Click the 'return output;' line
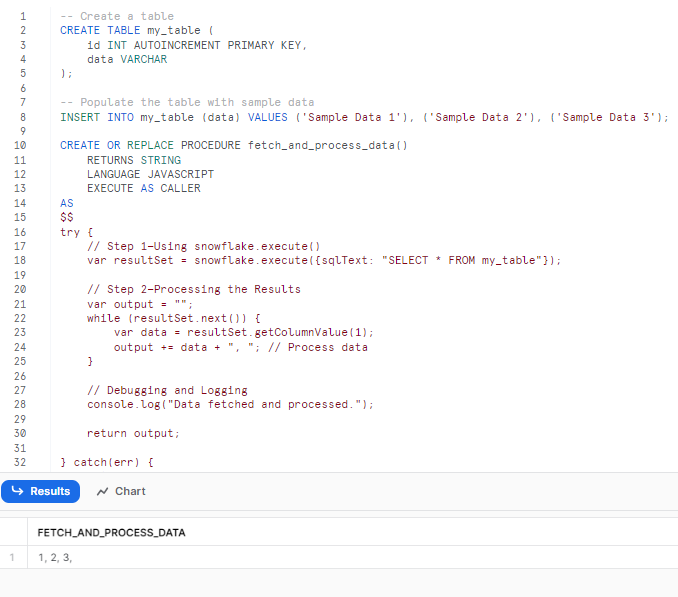The width and height of the screenshot is (678, 597). 133,433
